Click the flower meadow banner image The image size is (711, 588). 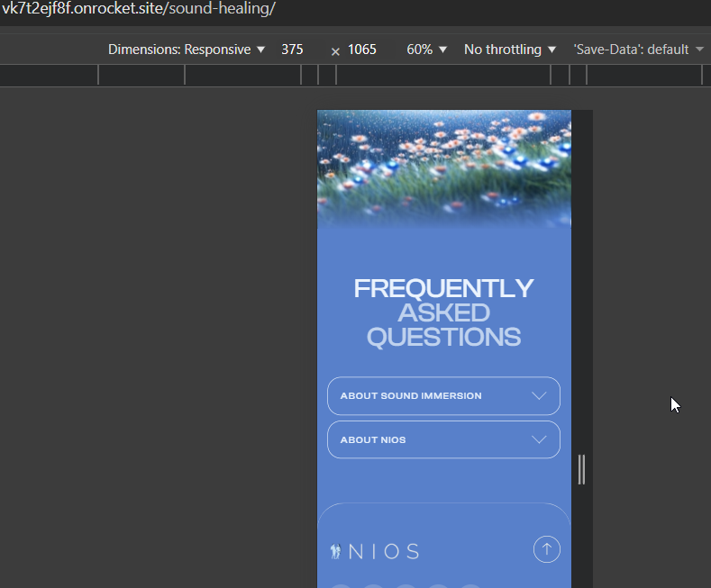(444, 168)
